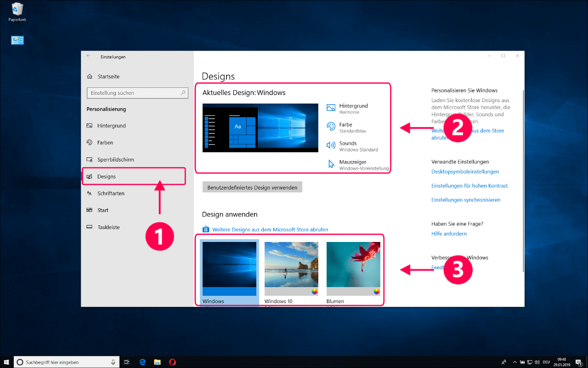
Task: Open the Mauszeiger Windows-Voreinstellung setting
Action: pos(357,165)
